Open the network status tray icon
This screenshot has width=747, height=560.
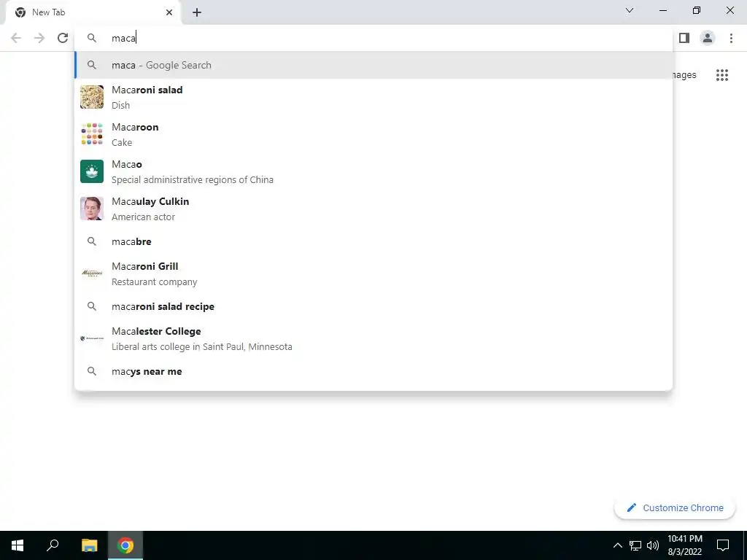pos(635,545)
